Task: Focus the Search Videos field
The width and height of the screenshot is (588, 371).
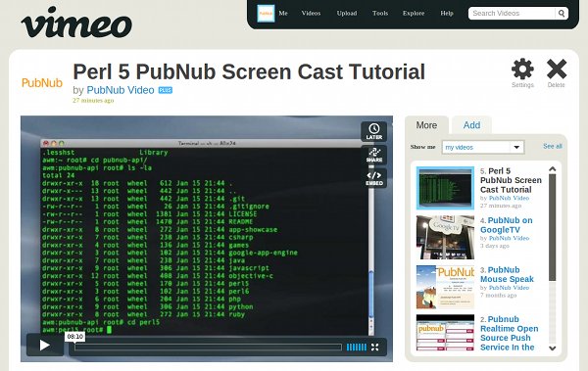Action: (x=512, y=13)
